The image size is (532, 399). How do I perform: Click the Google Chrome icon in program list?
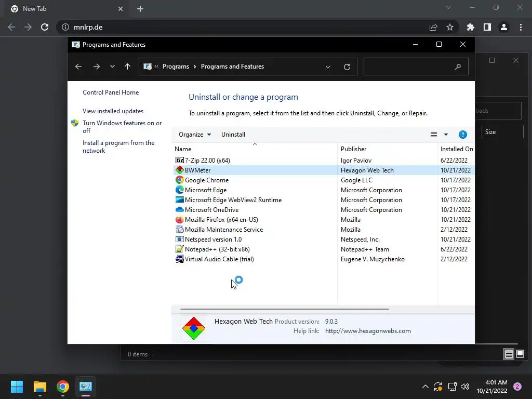(179, 180)
